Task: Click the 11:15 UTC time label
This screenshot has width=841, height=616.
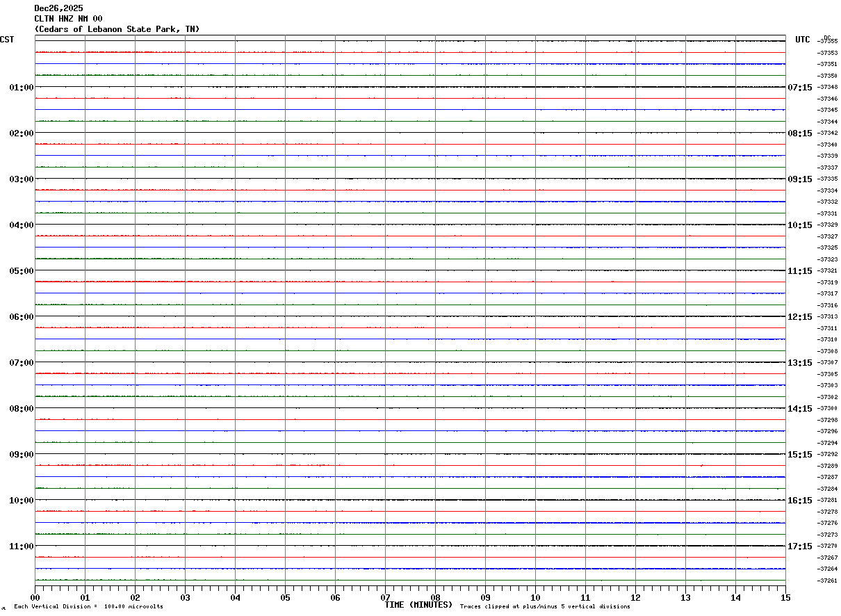Action: coord(800,271)
